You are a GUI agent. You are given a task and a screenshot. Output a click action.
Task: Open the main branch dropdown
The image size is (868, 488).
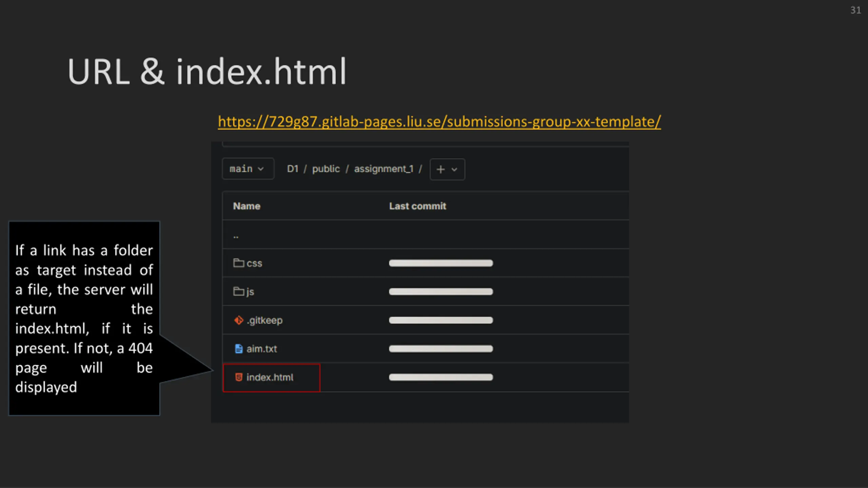248,169
